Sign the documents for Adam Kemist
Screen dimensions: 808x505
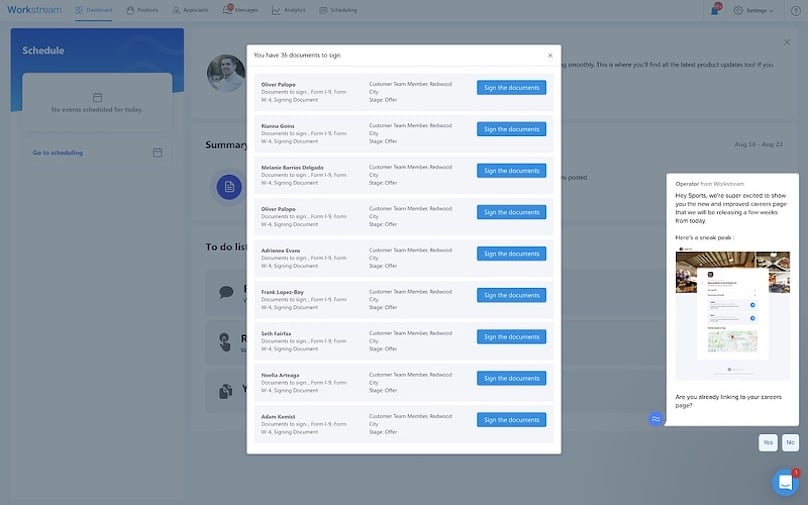(x=511, y=420)
